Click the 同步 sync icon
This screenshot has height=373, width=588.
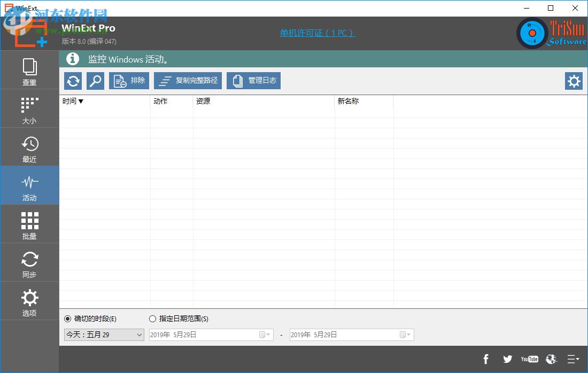click(x=29, y=262)
